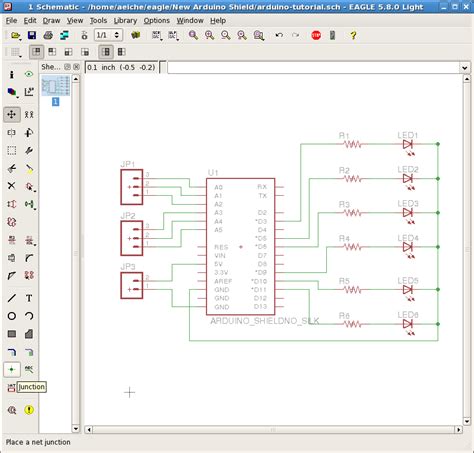Save the schematic with the floppy icon
Screen dimensions: 474x453
tap(32, 35)
